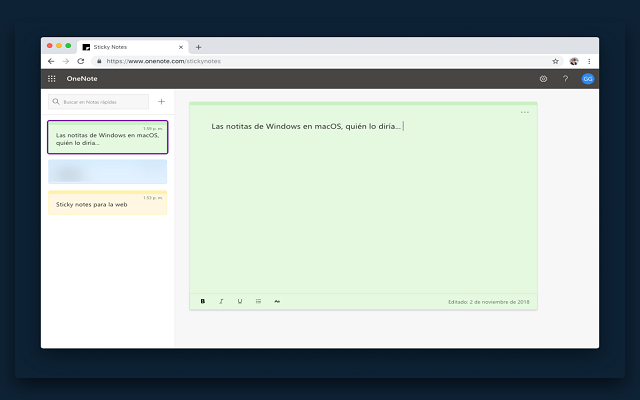Open the yellow 'Sticky notes para la web' note
The image size is (640, 400).
107,203
